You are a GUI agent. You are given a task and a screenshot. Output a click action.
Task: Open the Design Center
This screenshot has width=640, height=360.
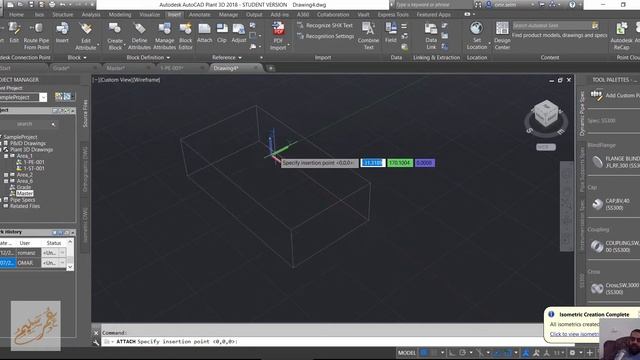tap(502, 36)
